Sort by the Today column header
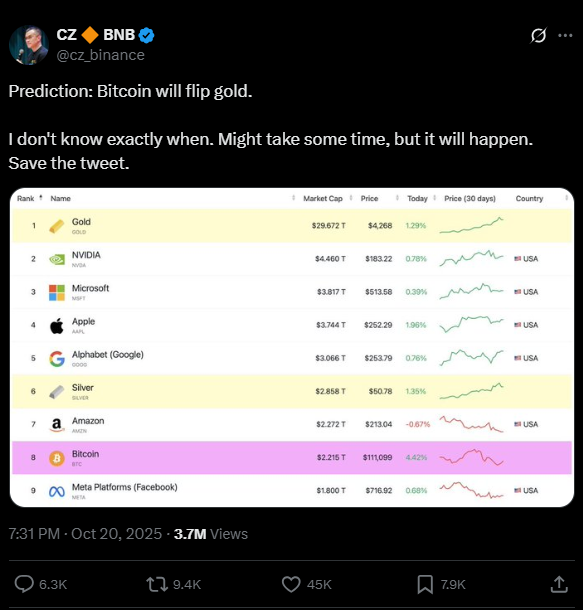 [417, 198]
